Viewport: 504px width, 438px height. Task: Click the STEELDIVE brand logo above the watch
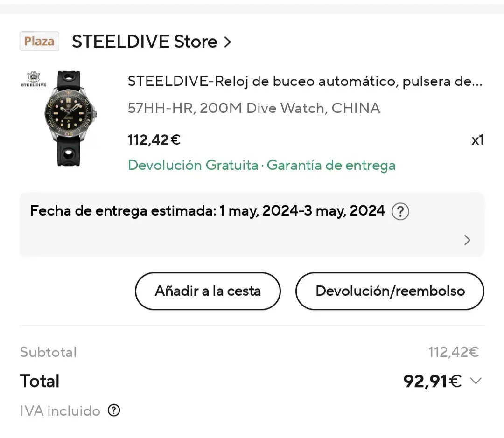click(x=34, y=80)
